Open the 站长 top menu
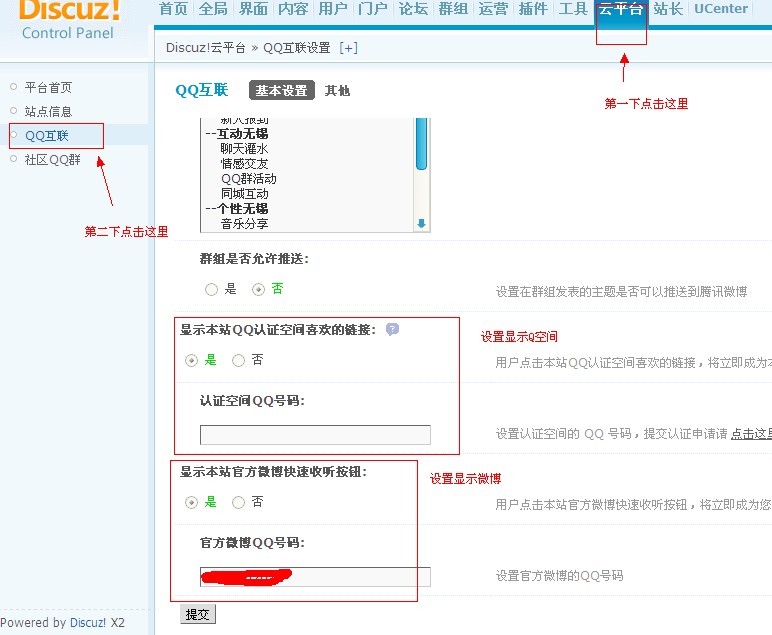 pos(668,9)
